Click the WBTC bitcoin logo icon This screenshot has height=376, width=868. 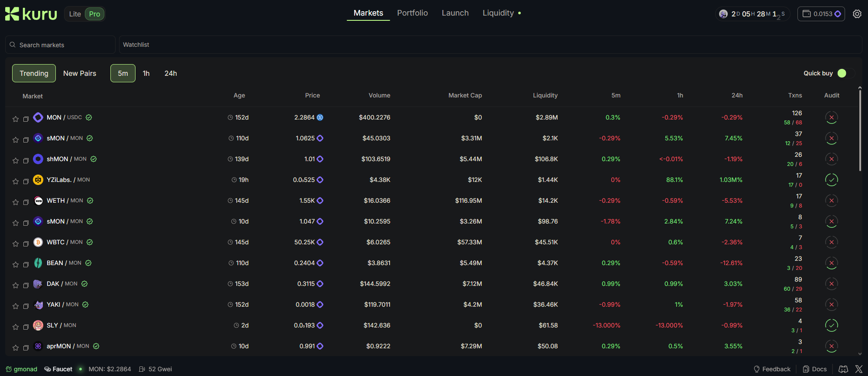[38, 242]
